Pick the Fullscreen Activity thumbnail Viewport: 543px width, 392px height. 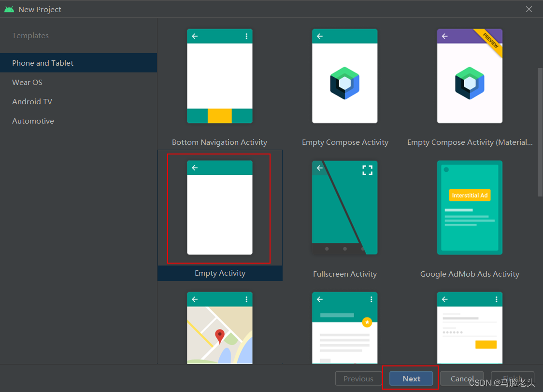pyautogui.click(x=344, y=208)
